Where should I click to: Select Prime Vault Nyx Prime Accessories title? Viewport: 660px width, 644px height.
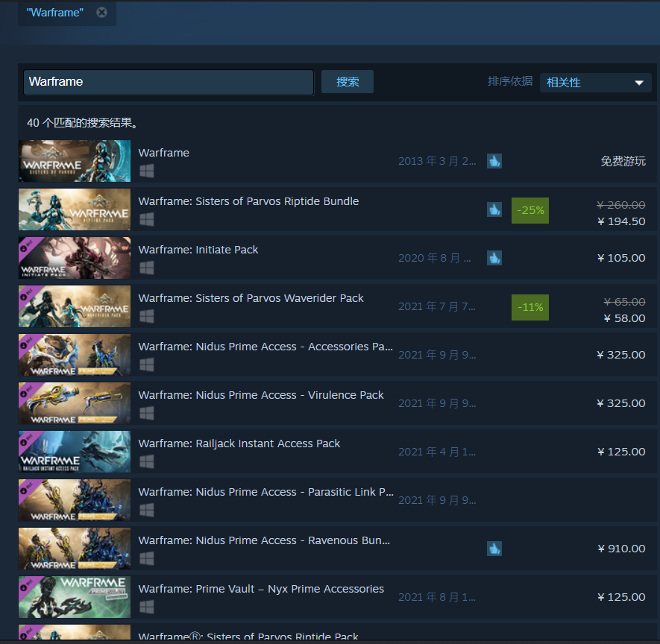[261, 589]
